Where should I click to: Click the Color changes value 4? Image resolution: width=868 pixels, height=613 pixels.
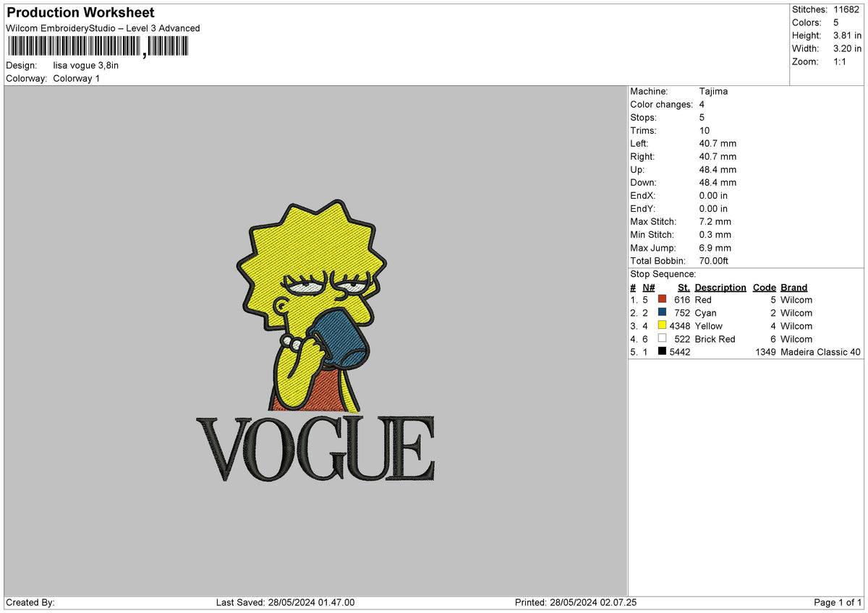point(702,105)
